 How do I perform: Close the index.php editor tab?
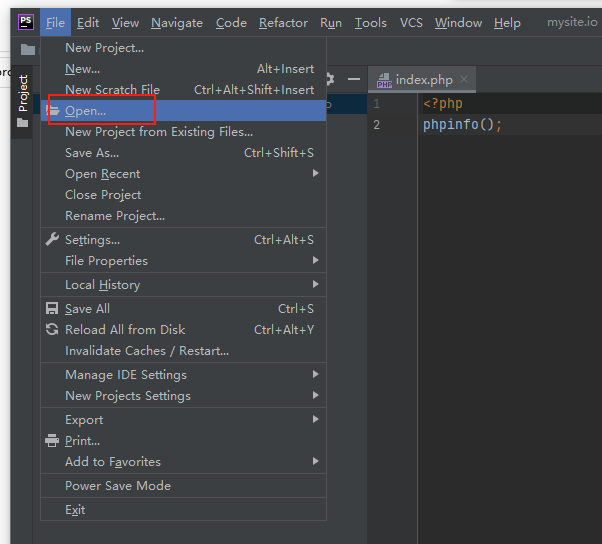464,79
